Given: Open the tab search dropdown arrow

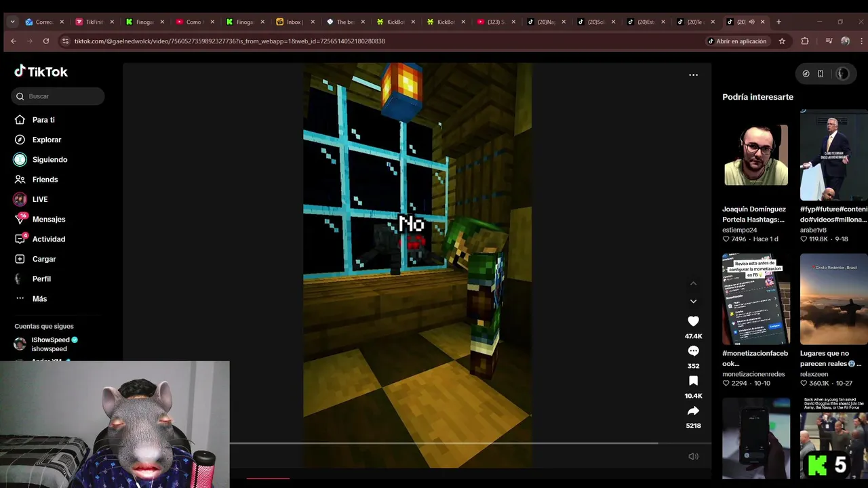Looking at the screenshot, I should click(x=12, y=22).
